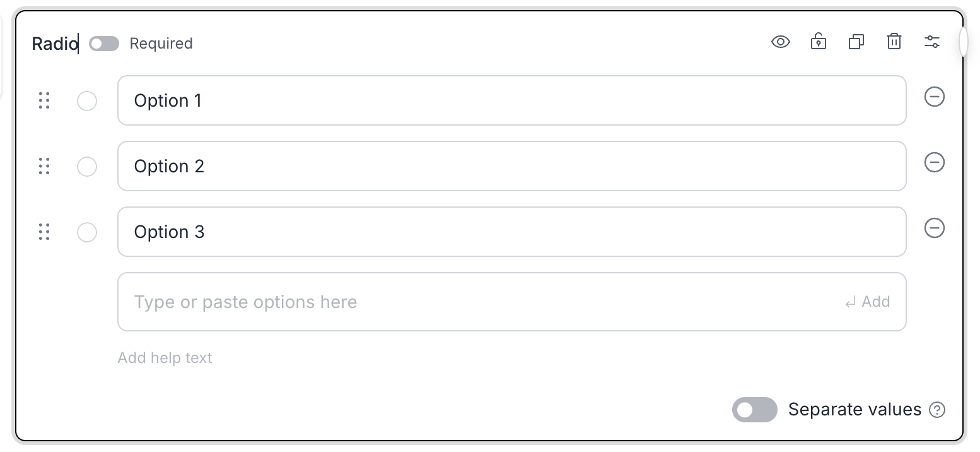Remove Option 2 with minus icon
Viewport: 980px width, 452px height.
coord(935,162)
